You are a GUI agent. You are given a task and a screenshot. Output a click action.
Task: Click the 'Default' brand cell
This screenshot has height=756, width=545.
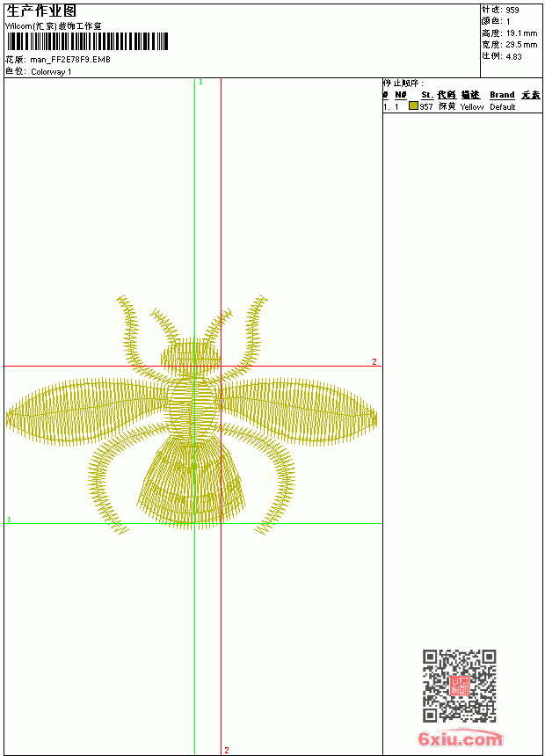tap(503, 106)
